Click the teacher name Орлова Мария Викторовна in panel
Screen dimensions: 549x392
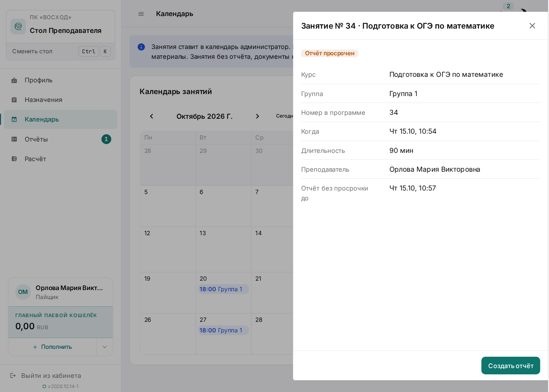click(435, 169)
